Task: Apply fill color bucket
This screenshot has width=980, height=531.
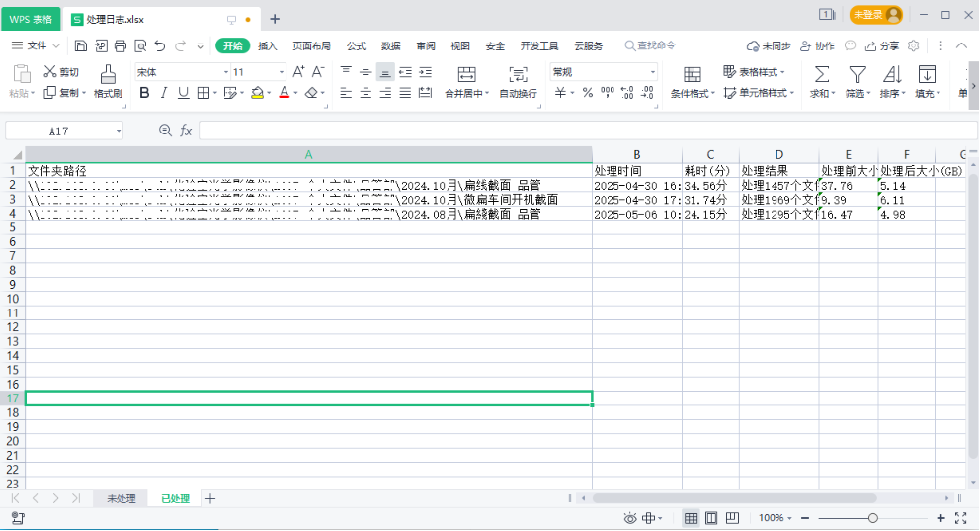Action: pos(257,93)
